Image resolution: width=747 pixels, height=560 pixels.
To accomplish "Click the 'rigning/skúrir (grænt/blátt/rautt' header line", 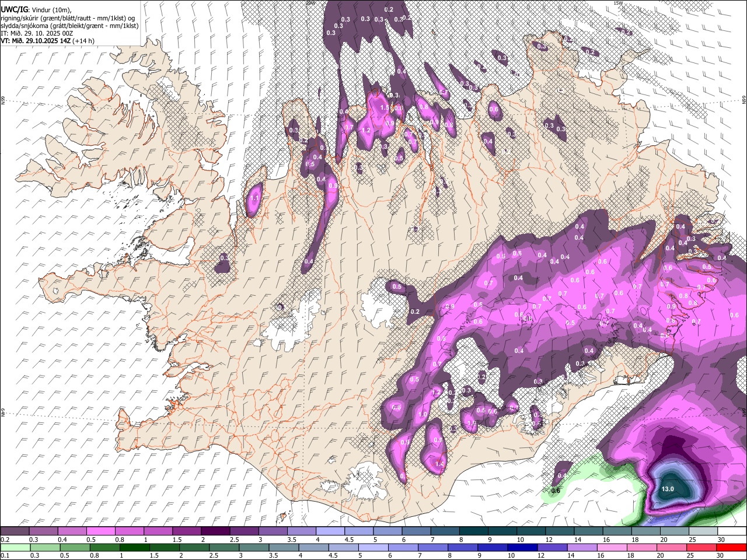I will coord(68,17).
